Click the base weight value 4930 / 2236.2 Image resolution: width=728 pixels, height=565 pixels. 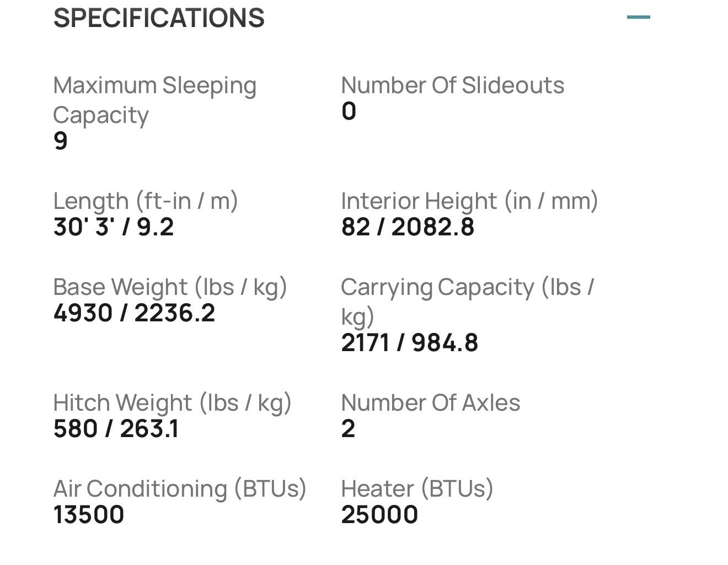(x=134, y=313)
